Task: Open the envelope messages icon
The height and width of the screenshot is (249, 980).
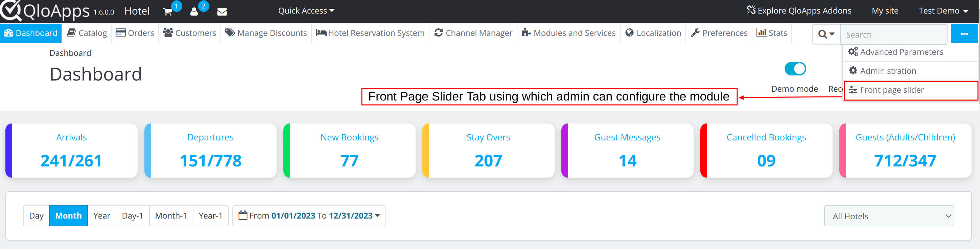Action: [222, 12]
